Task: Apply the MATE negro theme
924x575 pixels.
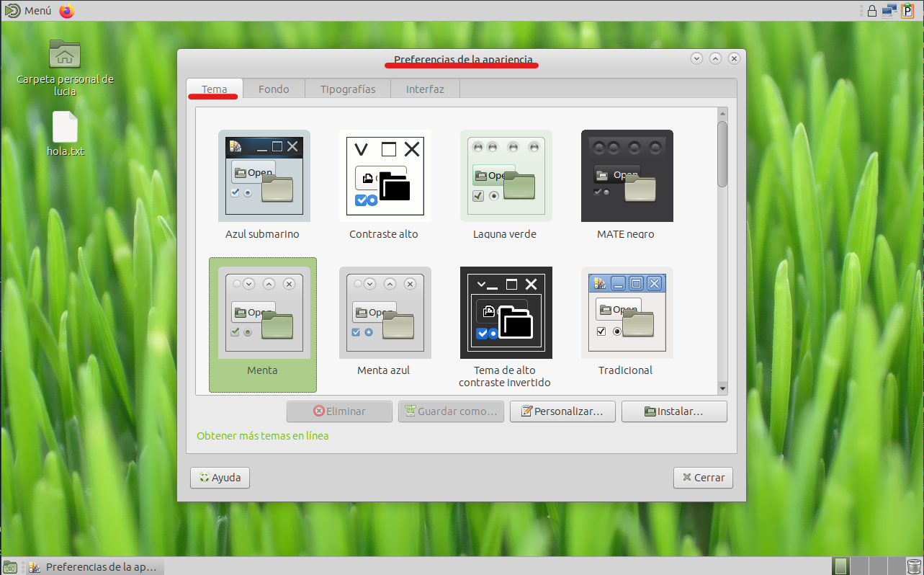Action: pos(627,176)
